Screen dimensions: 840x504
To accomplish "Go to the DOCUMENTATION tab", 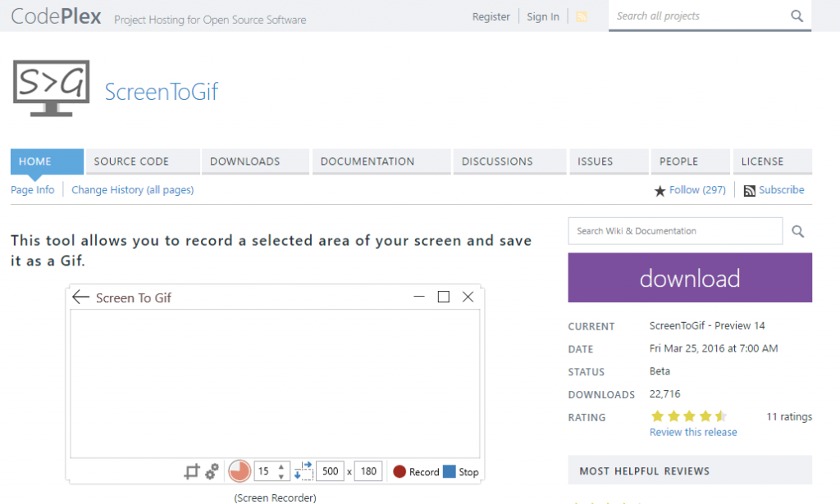I will [381, 161].
